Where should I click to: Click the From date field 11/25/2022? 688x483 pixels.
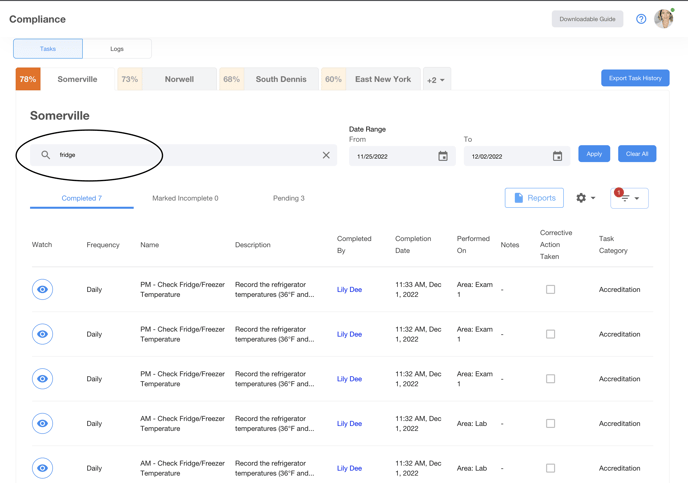(402, 156)
